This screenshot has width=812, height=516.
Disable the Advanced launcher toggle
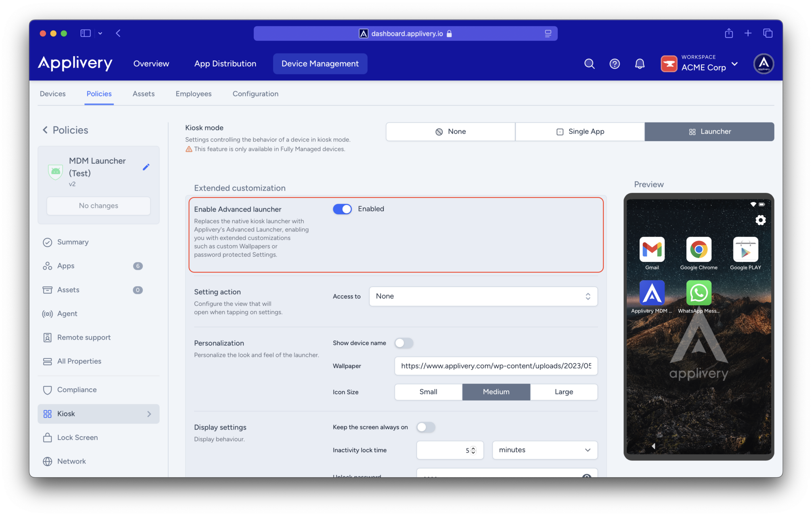(342, 209)
